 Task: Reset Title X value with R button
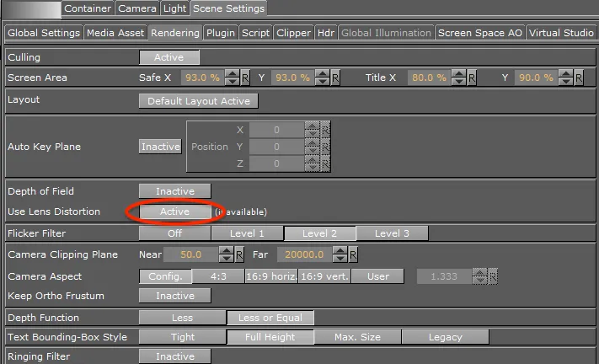[x=472, y=78]
